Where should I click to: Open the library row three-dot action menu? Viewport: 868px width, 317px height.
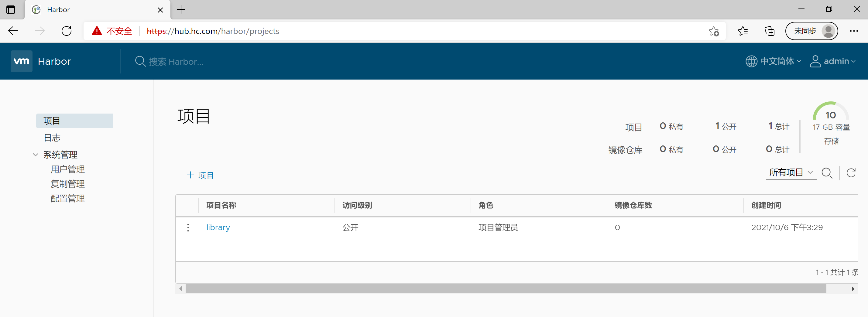pyautogui.click(x=188, y=228)
